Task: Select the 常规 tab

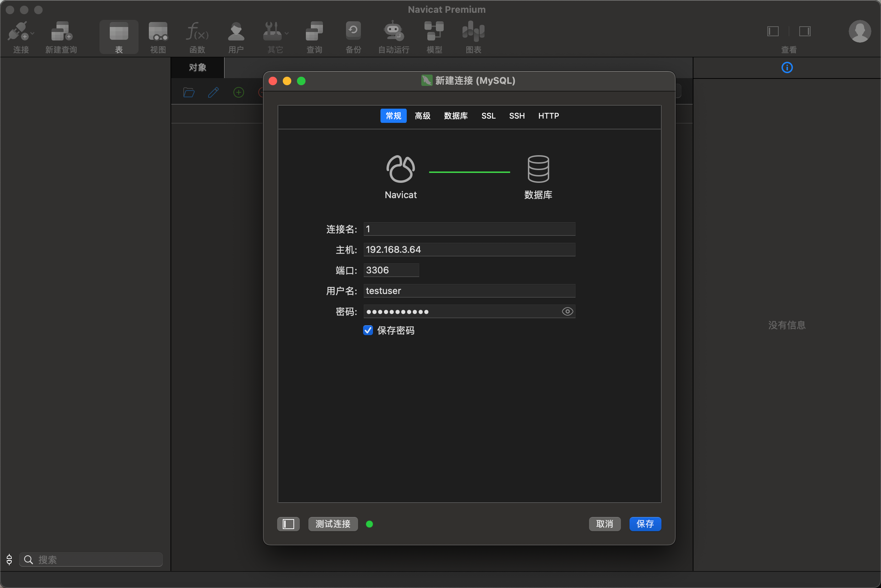Action: tap(393, 116)
